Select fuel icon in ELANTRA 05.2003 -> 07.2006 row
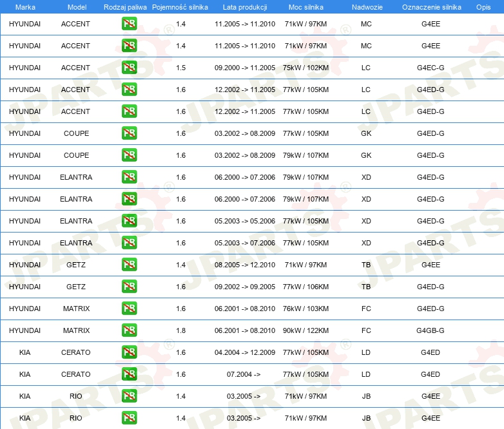Viewport: 504px width, 429px height. point(129,243)
